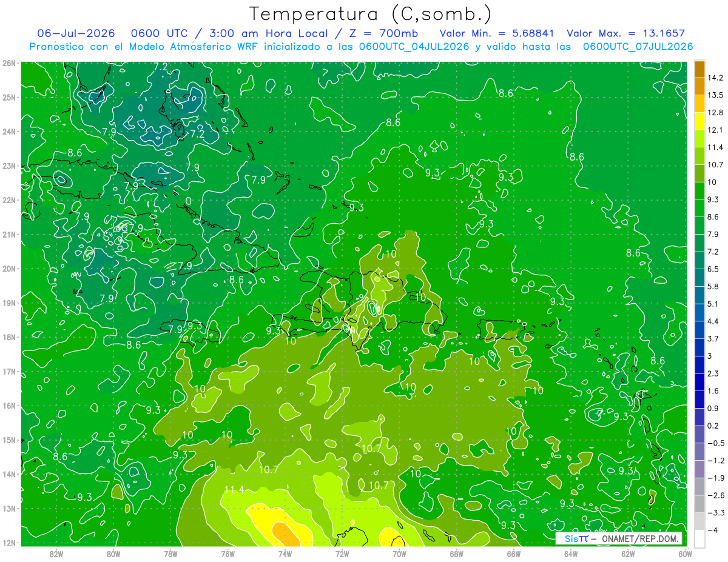Image resolution: width=728 pixels, height=562 pixels.
Task: Click the "68W" longitude axis label
Action: pos(456,554)
